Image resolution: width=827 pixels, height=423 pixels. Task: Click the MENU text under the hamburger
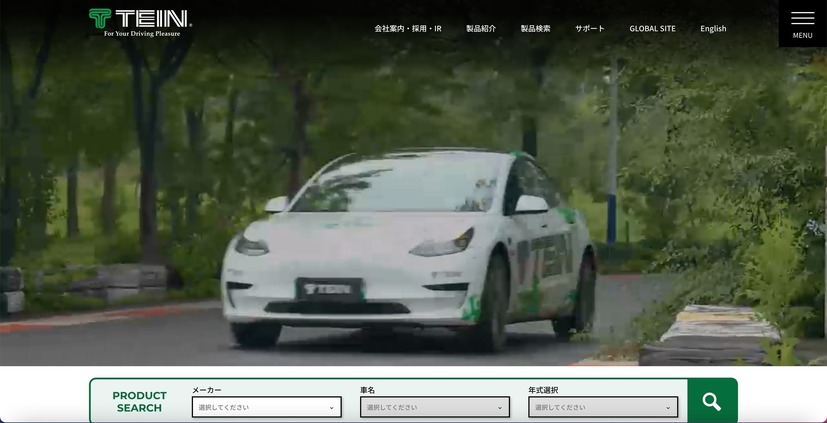click(802, 36)
